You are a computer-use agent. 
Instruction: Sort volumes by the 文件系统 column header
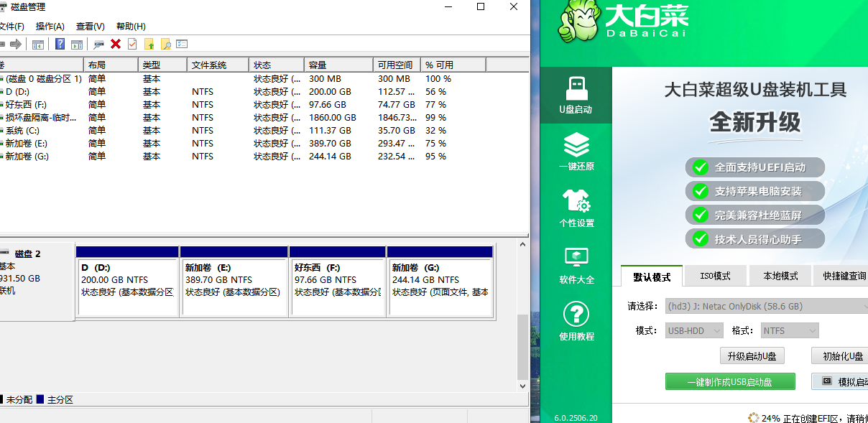(218, 65)
